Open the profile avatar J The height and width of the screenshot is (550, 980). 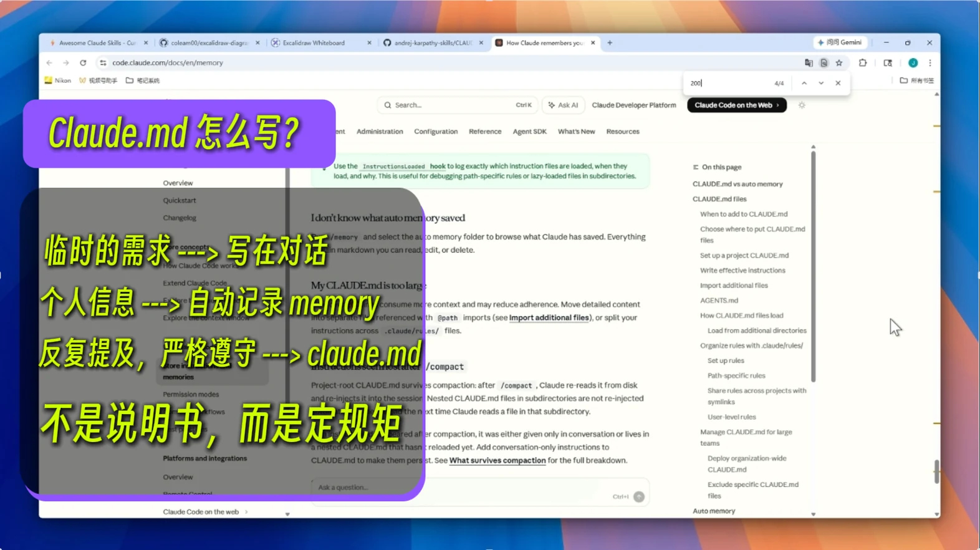point(913,63)
